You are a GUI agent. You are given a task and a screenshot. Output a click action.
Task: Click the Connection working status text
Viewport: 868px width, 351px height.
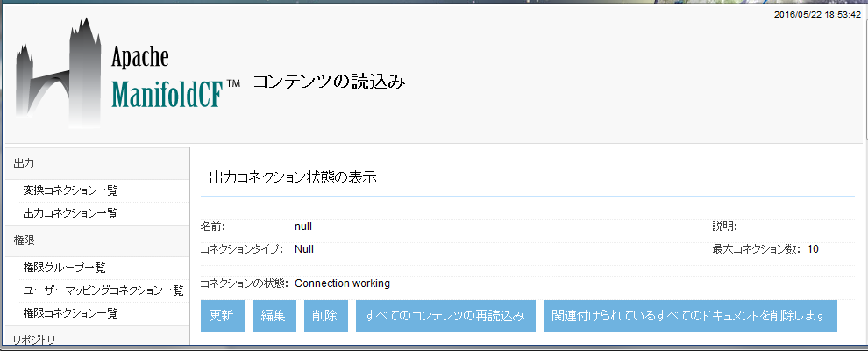point(342,283)
